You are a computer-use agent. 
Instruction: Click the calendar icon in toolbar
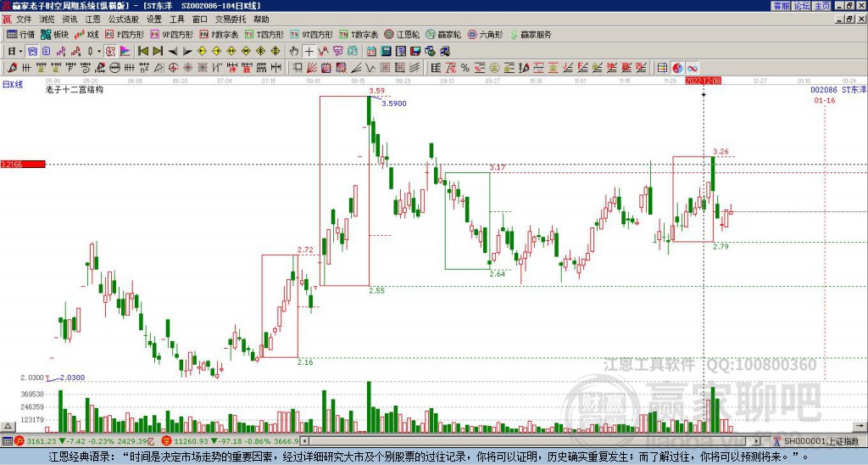point(371,51)
